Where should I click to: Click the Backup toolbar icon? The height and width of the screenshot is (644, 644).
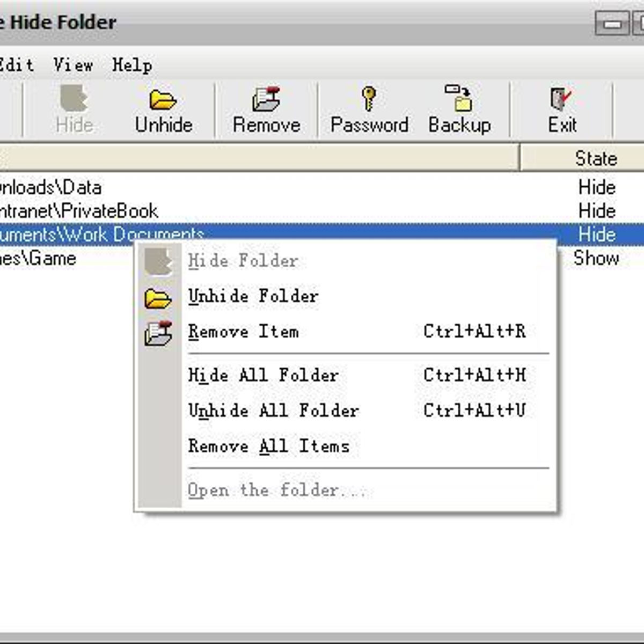[x=459, y=98]
